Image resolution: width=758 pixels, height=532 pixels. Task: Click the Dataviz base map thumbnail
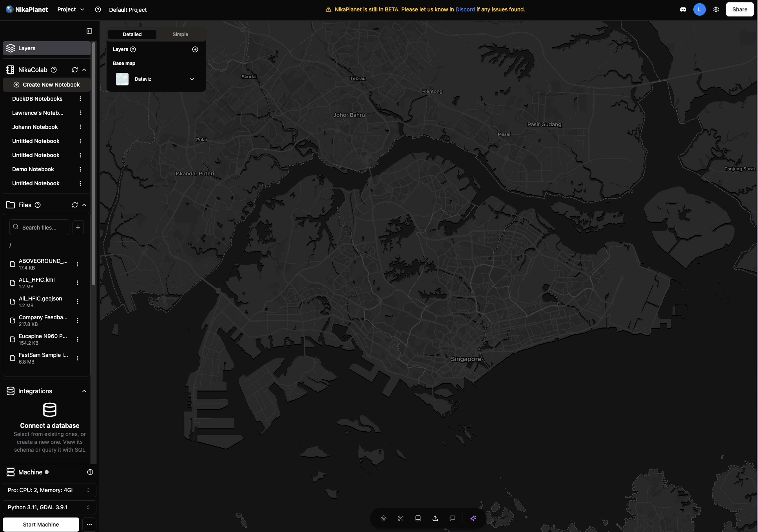point(122,79)
